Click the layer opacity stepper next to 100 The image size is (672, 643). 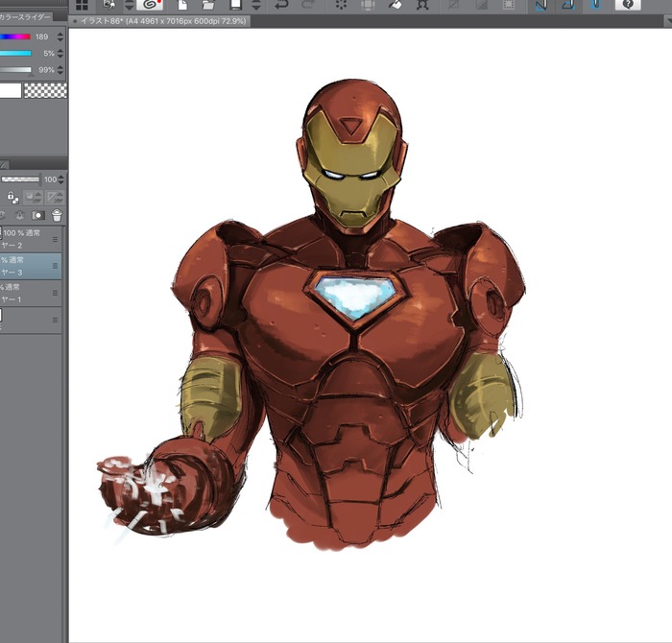tap(62, 179)
